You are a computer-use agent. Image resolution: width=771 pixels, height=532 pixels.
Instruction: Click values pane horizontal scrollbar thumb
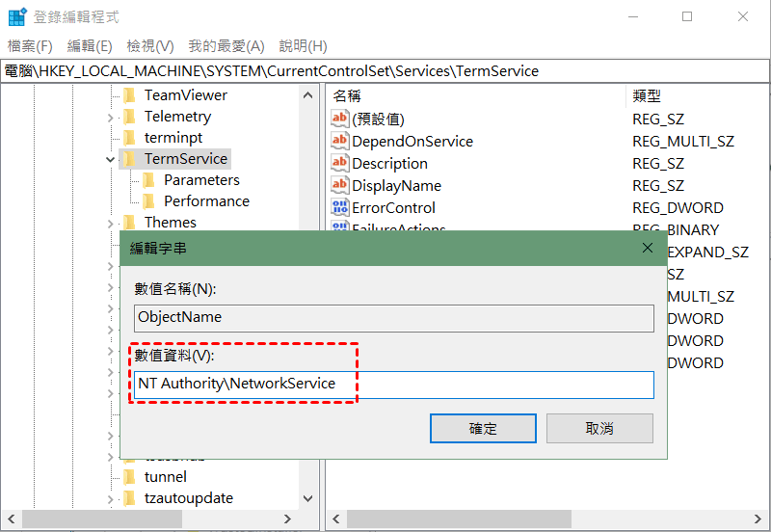460,519
